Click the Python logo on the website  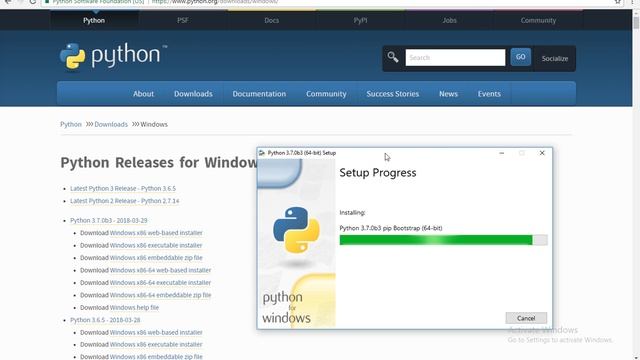(113, 56)
